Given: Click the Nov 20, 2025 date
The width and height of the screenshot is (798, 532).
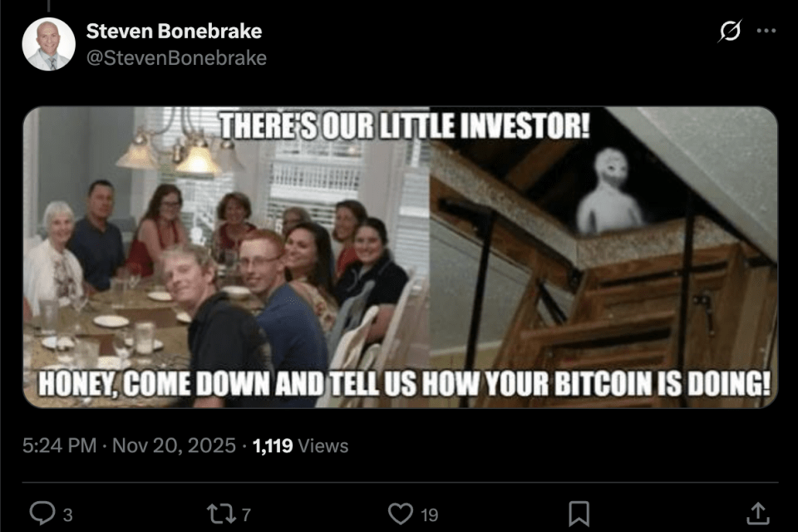Looking at the screenshot, I should point(174,446).
